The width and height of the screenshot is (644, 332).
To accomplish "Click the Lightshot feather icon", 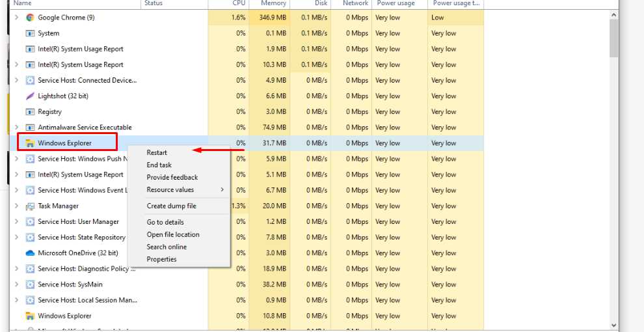I will 30,96.
